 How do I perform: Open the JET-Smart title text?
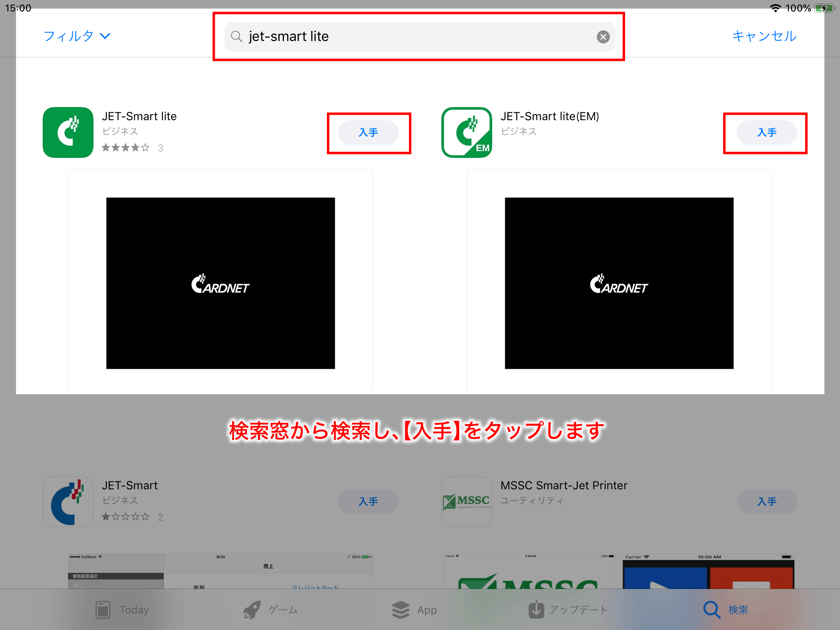pos(130,486)
